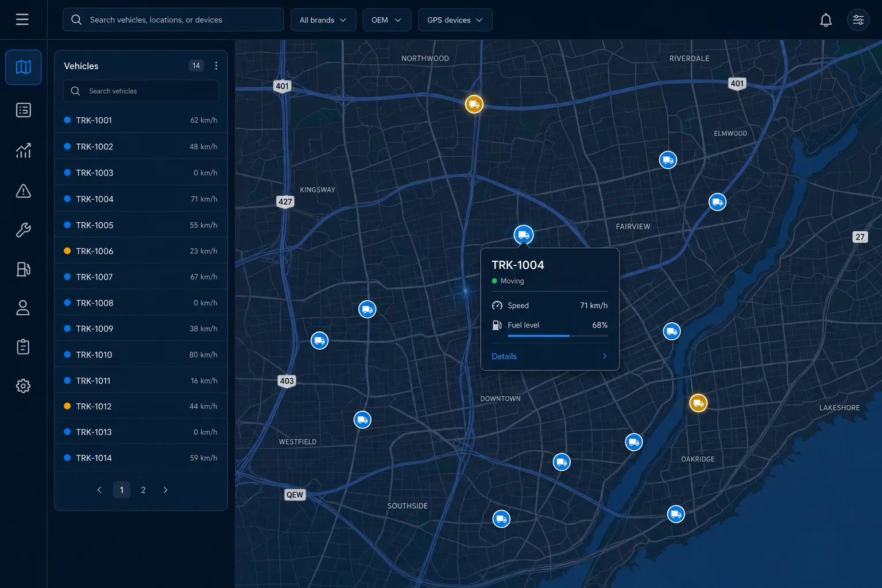Open the map view in sidebar
The height and width of the screenshot is (588, 882).
coord(24,67)
